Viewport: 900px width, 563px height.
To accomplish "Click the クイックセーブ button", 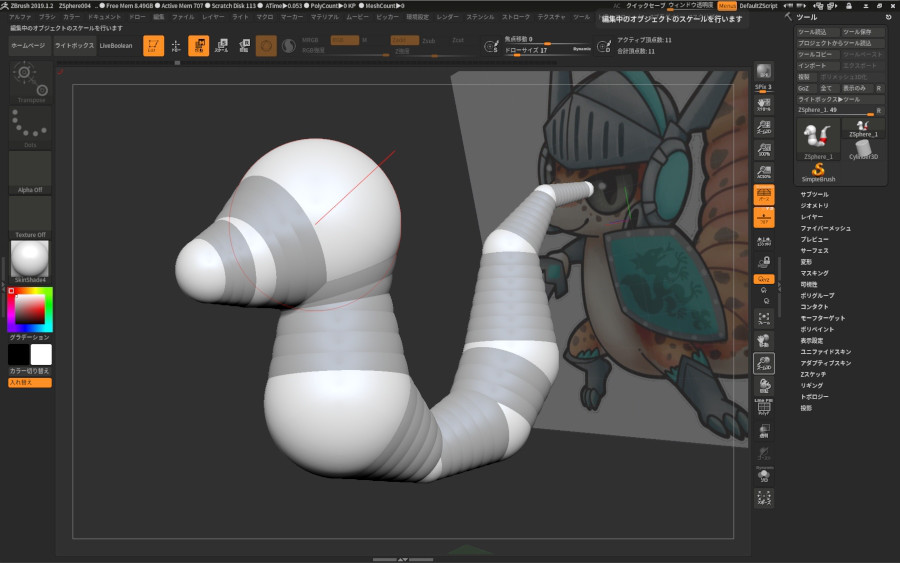I will pos(646,6).
